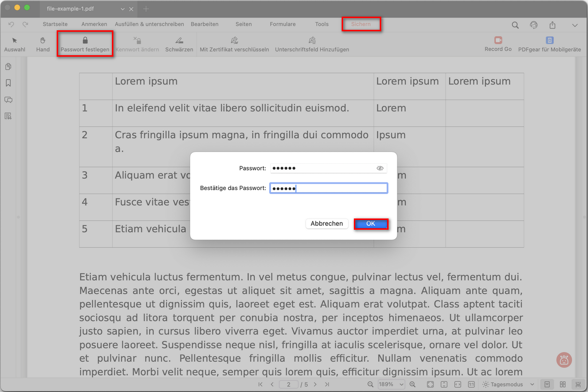The width and height of the screenshot is (588, 392).
Task: Confirm the password dialog with OK
Action: pos(371,223)
